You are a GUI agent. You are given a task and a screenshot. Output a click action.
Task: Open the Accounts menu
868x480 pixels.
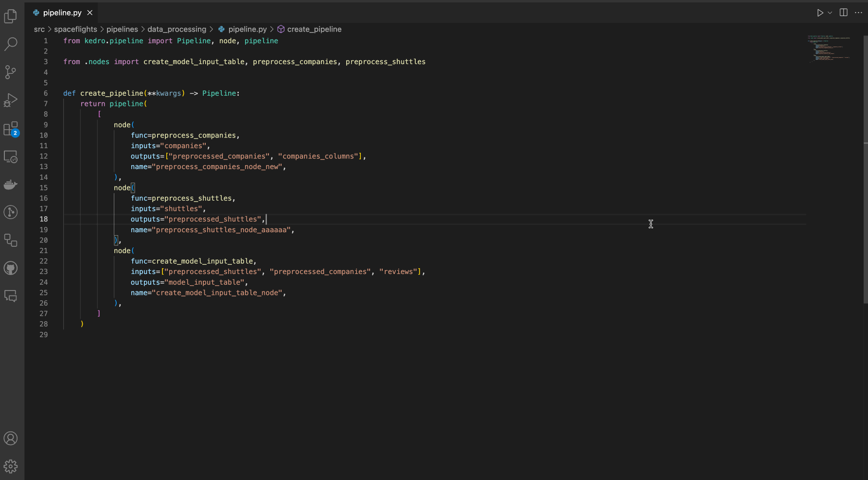click(x=11, y=438)
